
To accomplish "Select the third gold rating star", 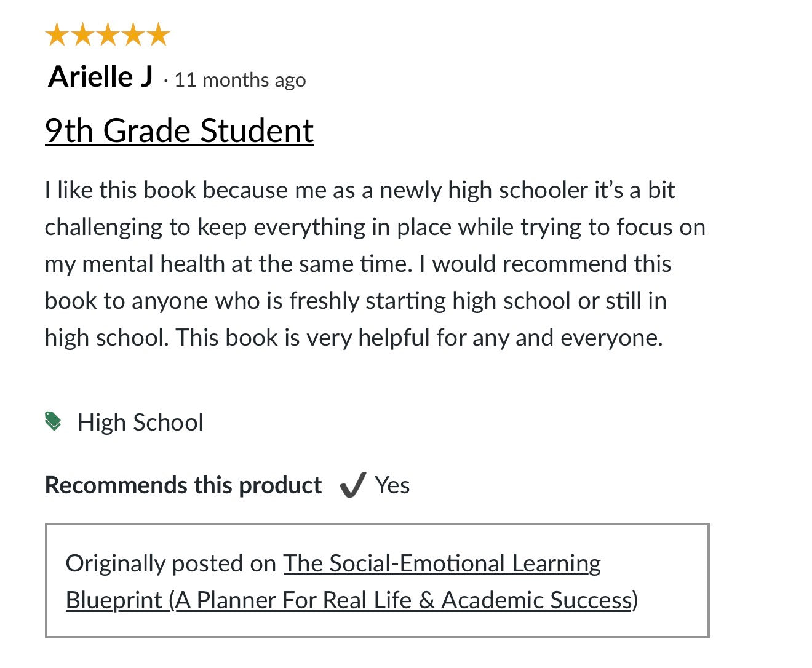I will pos(108,34).
